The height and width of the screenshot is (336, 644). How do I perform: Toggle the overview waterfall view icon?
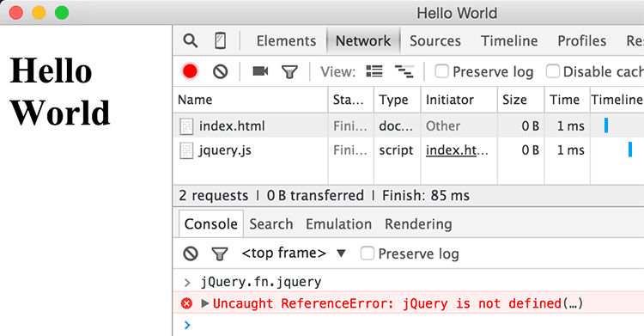(x=404, y=71)
